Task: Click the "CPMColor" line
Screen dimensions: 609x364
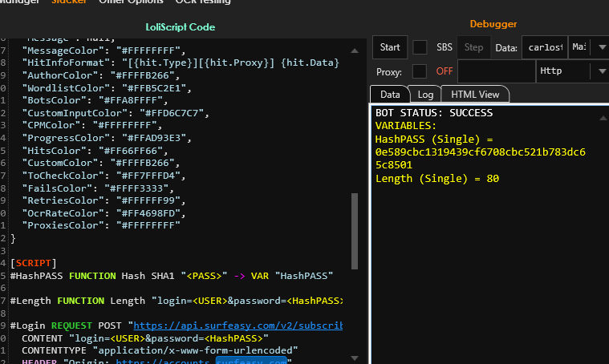Action: tap(92, 125)
